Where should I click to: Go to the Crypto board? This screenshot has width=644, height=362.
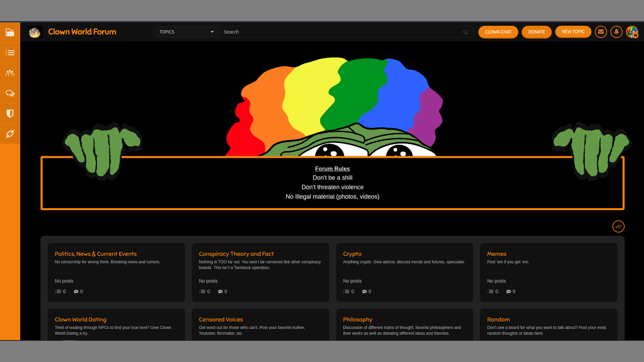point(352,254)
